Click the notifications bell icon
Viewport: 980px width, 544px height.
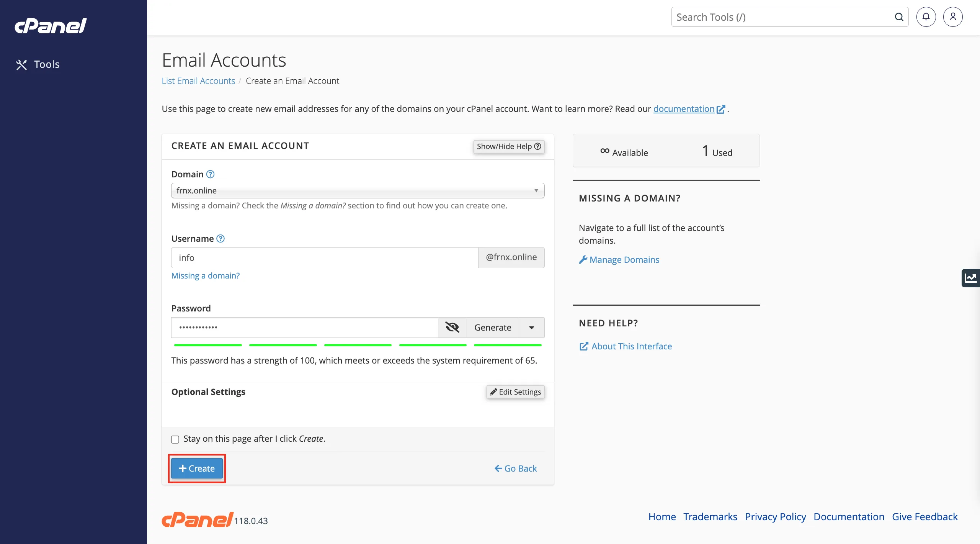926,17
